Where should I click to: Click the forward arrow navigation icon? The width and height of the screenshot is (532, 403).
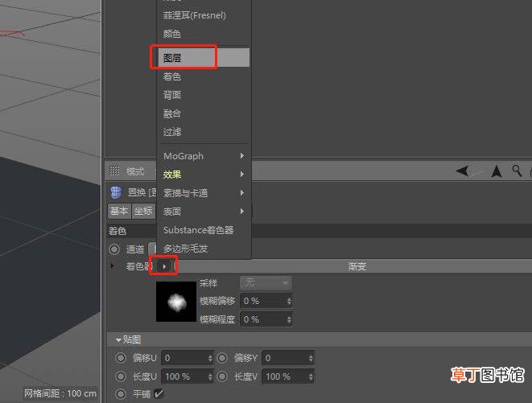pyautogui.click(x=476, y=171)
